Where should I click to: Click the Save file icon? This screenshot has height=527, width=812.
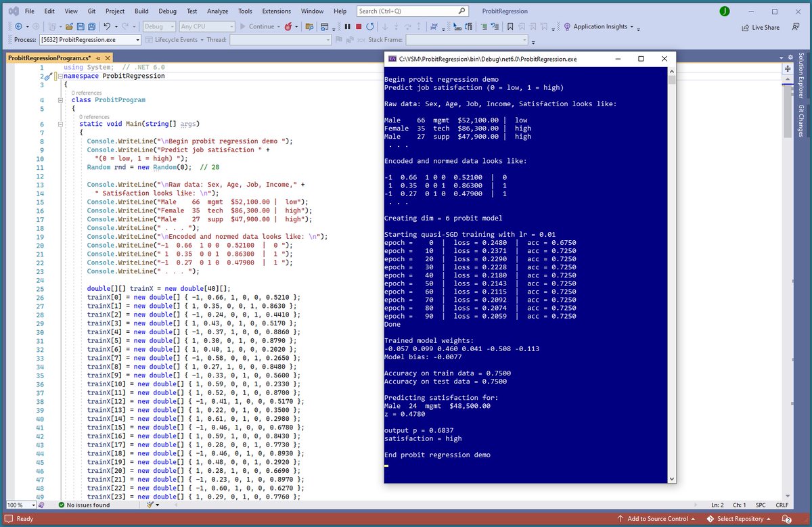click(x=81, y=26)
